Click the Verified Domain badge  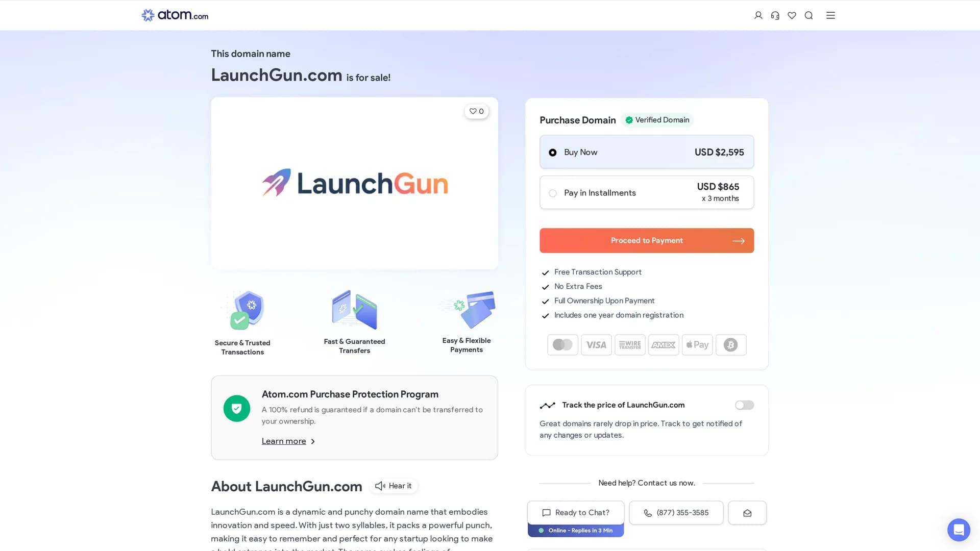coord(657,120)
